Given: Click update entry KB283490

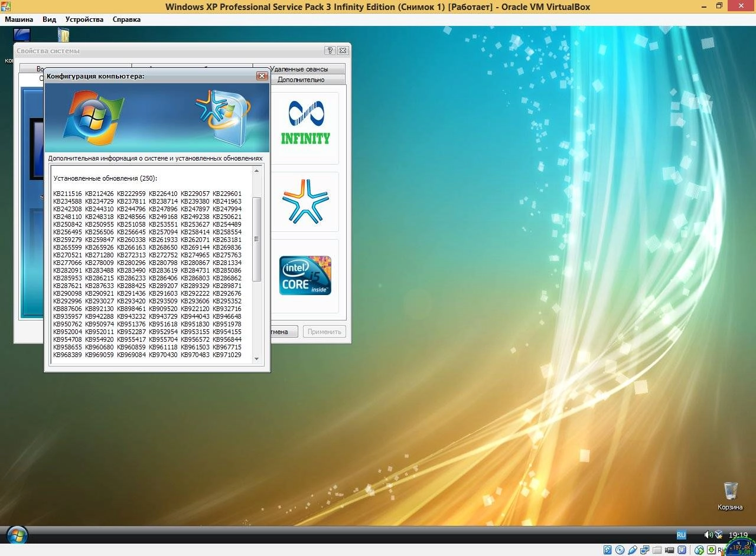Looking at the screenshot, I should 131,270.
